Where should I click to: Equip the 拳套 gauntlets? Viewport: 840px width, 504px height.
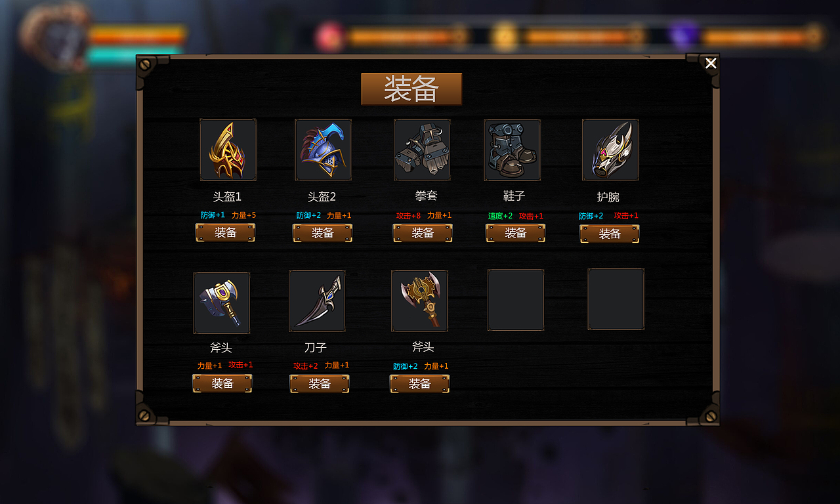pos(423,233)
